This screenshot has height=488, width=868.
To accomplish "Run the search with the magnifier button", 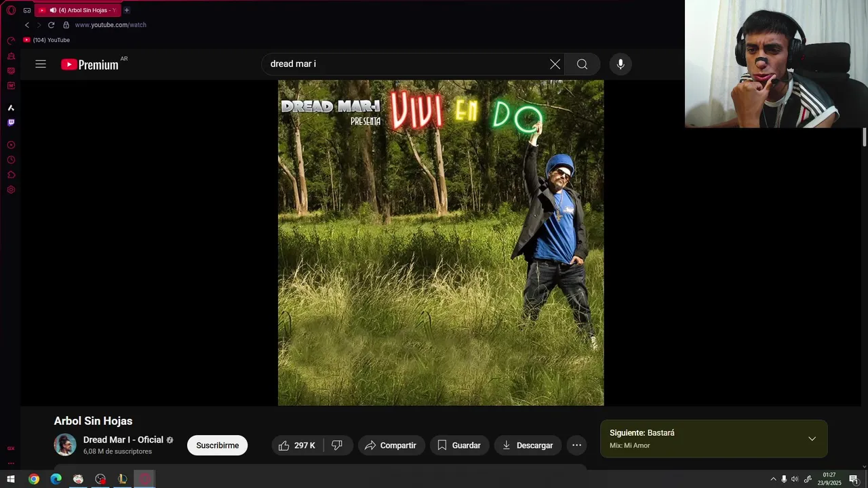I will (x=582, y=64).
